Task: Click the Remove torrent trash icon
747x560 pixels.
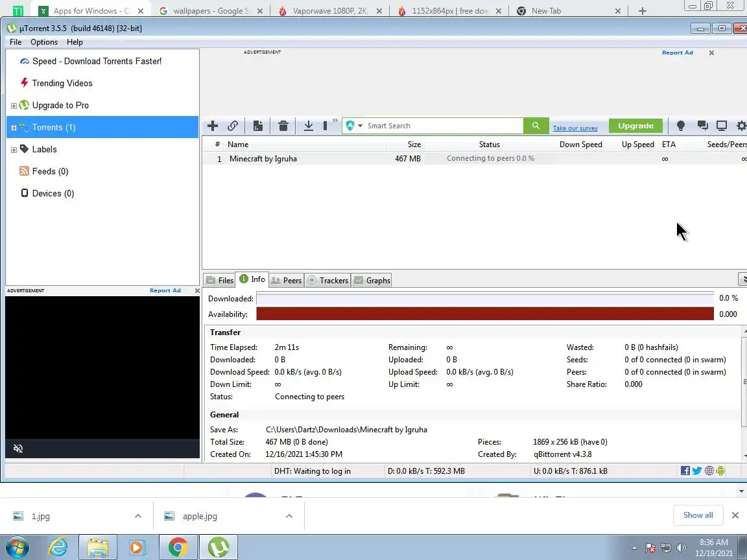Action: tap(283, 126)
